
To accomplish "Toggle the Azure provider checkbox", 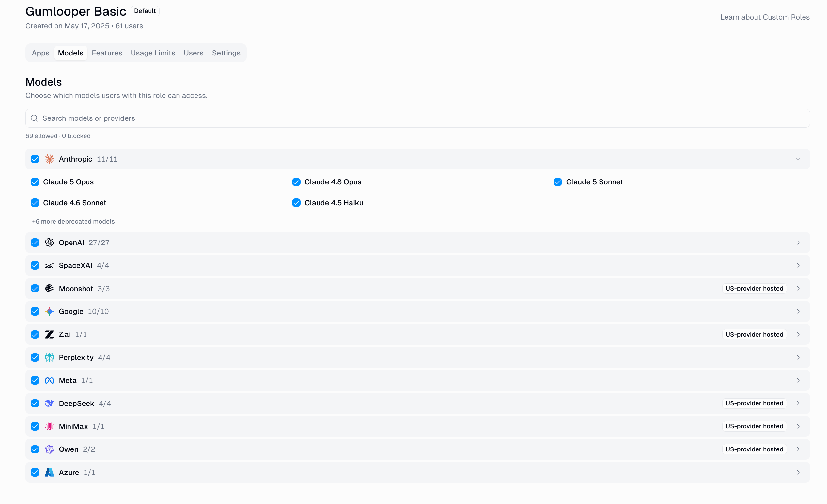I will point(35,472).
